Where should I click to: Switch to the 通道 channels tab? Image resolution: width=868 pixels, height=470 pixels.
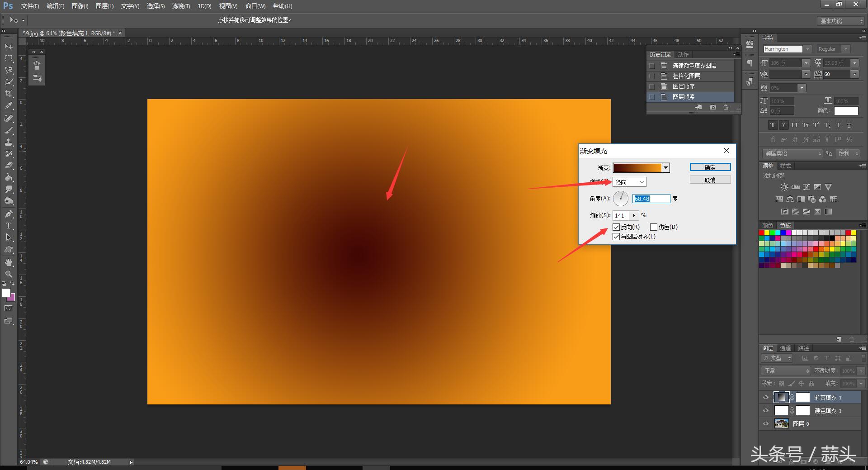pyautogui.click(x=785, y=348)
